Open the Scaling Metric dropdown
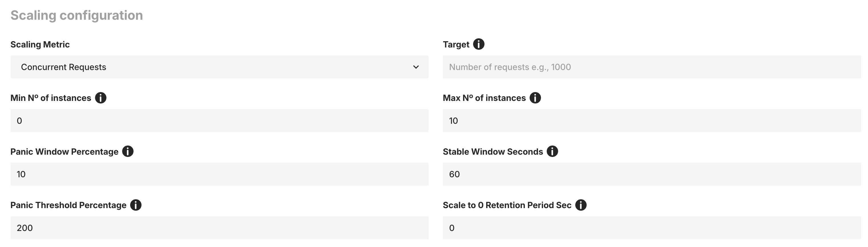Screen dimensions: 868x247 point(219,67)
